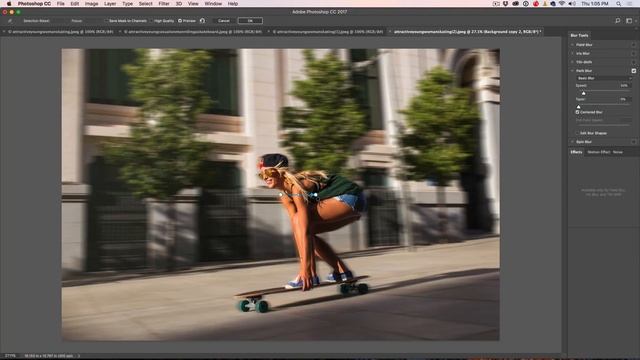Click the Cancel button
This screenshot has height=360, width=640.
[x=224, y=20]
